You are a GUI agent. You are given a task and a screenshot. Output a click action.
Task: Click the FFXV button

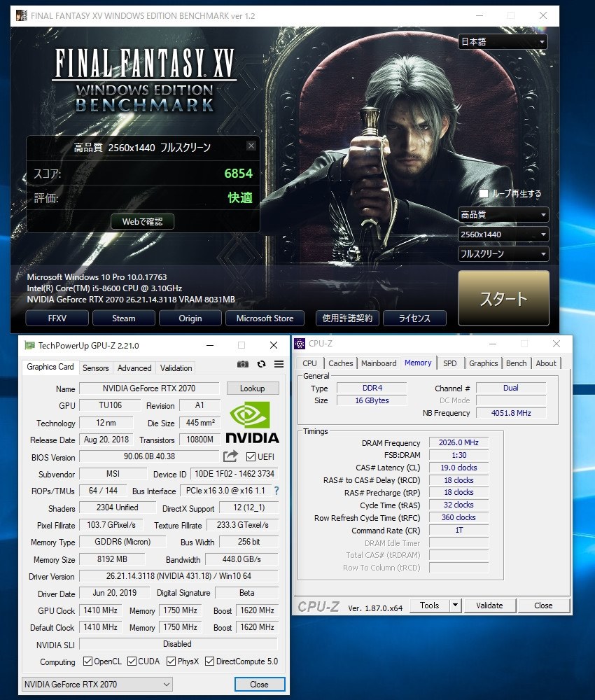click(x=57, y=318)
